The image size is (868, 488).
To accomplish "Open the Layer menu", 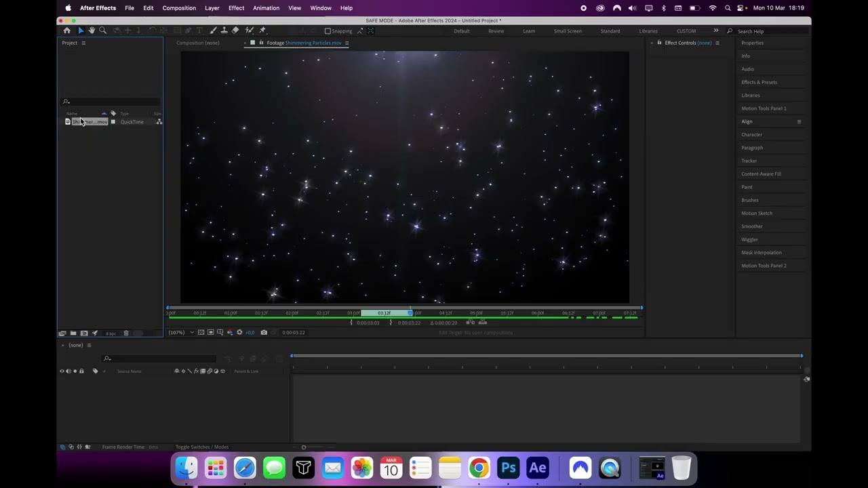I will (212, 8).
